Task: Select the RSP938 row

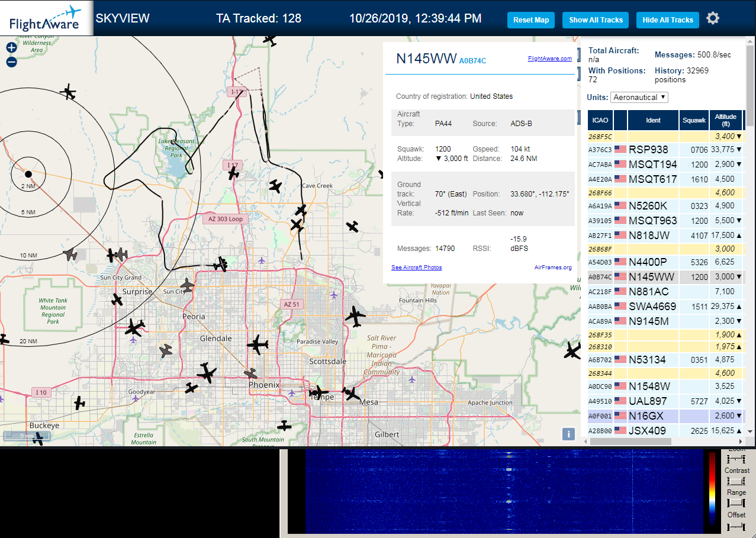Action: click(x=665, y=149)
